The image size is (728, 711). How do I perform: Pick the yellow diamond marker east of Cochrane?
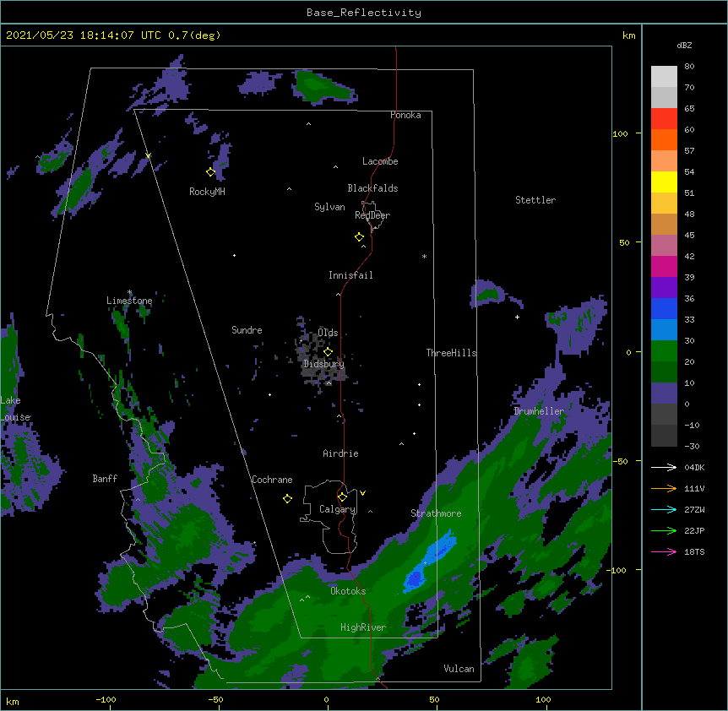pos(287,498)
